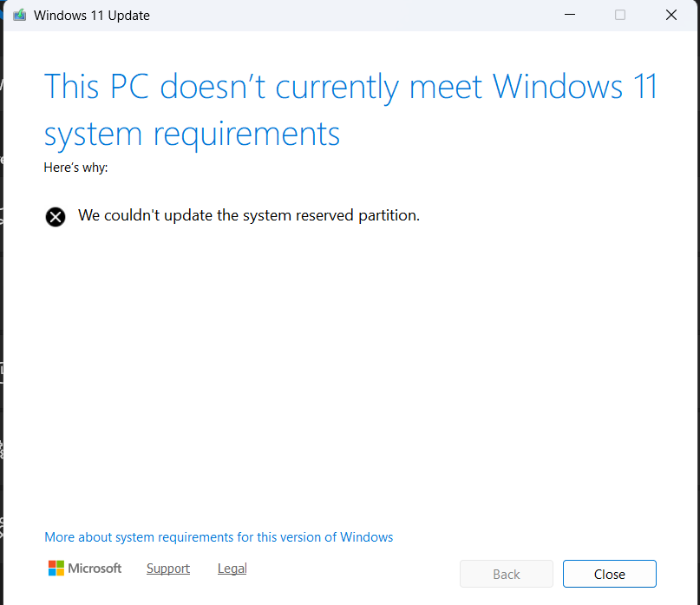The image size is (700, 605).
Task: Click the Support link
Action: [x=167, y=569]
